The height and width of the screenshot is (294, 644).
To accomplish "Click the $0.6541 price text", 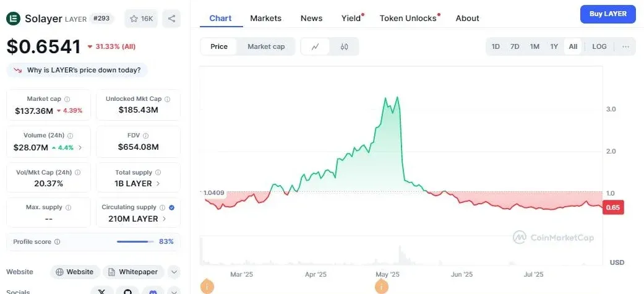I will pos(43,46).
